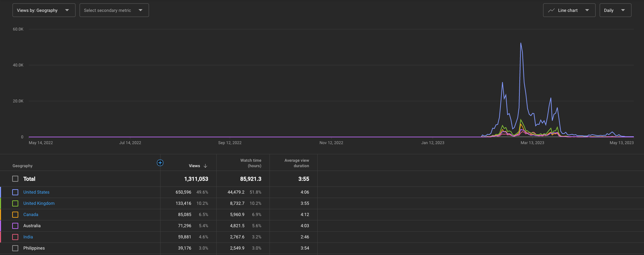Screen dimensions: 644x255
Task: Toggle the United Kingdom checkbox
Action: pos(15,203)
